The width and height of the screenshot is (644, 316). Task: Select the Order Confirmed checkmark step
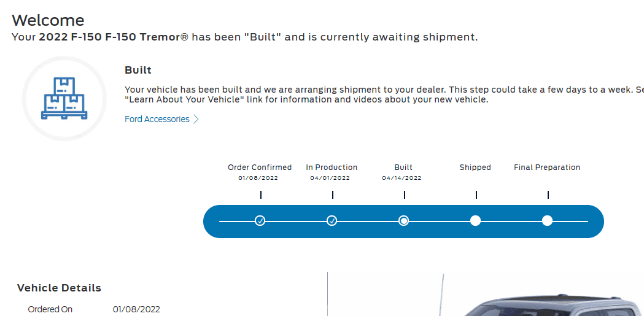click(260, 221)
